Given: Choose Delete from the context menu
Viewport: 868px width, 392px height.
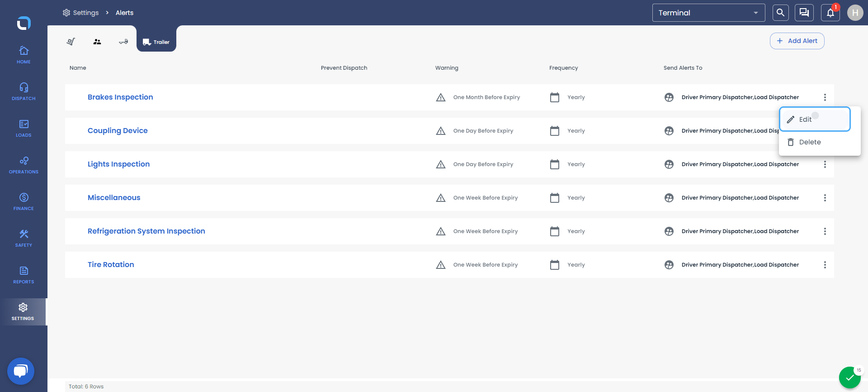Looking at the screenshot, I should tap(815, 142).
